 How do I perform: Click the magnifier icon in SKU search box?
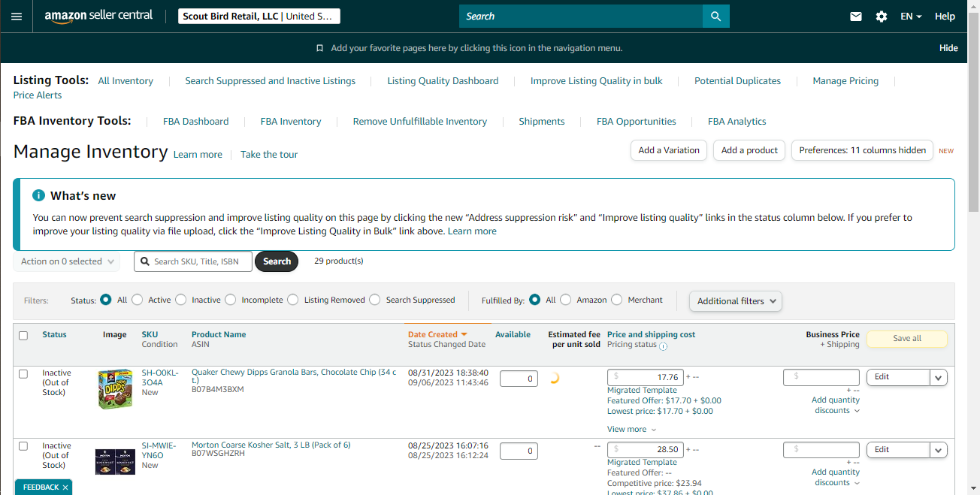(x=144, y=261)
